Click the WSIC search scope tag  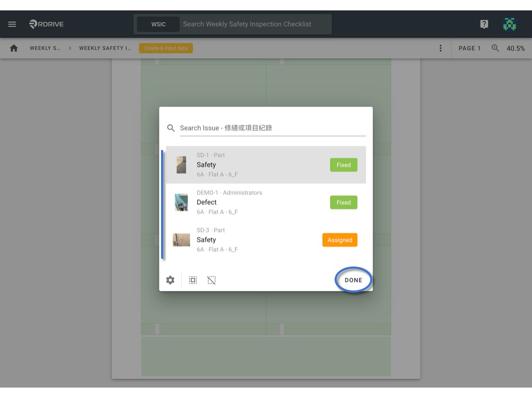[158, 24]
